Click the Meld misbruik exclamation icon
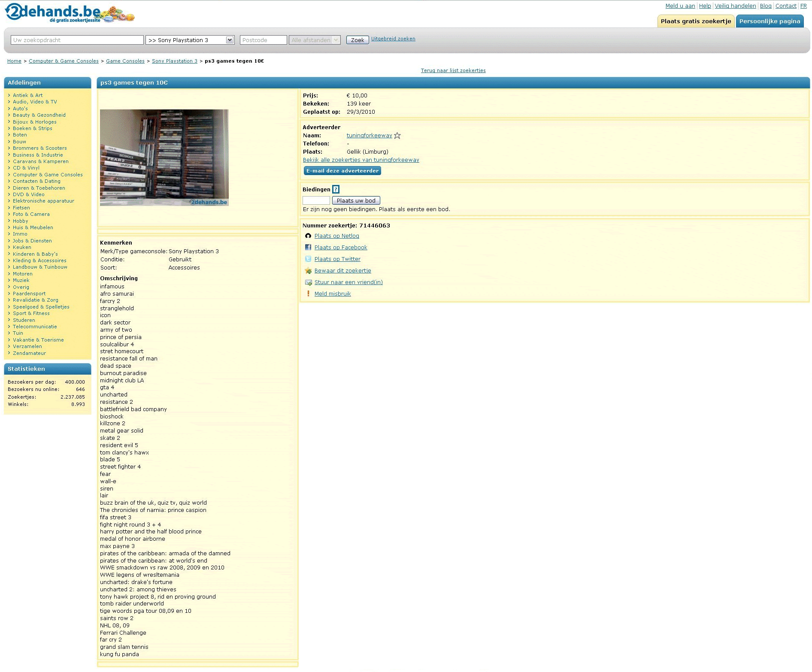This screenshot has width=812, height=672. point(308,294)
